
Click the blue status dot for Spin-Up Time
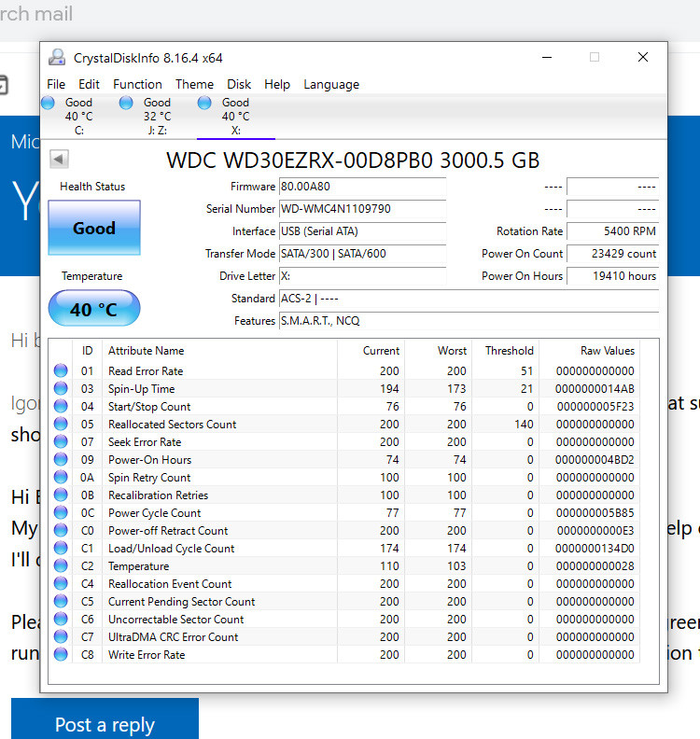[x=61, y=388]
